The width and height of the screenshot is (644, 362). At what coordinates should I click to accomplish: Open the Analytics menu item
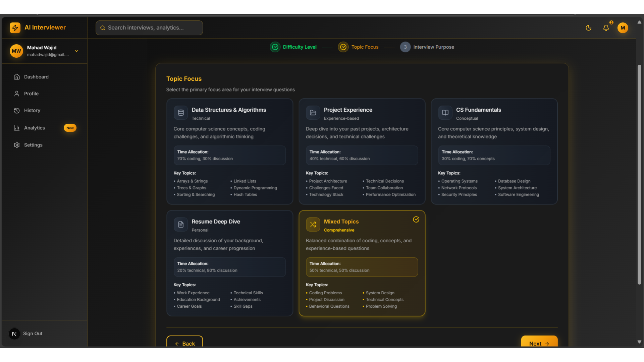click(35, 128)
